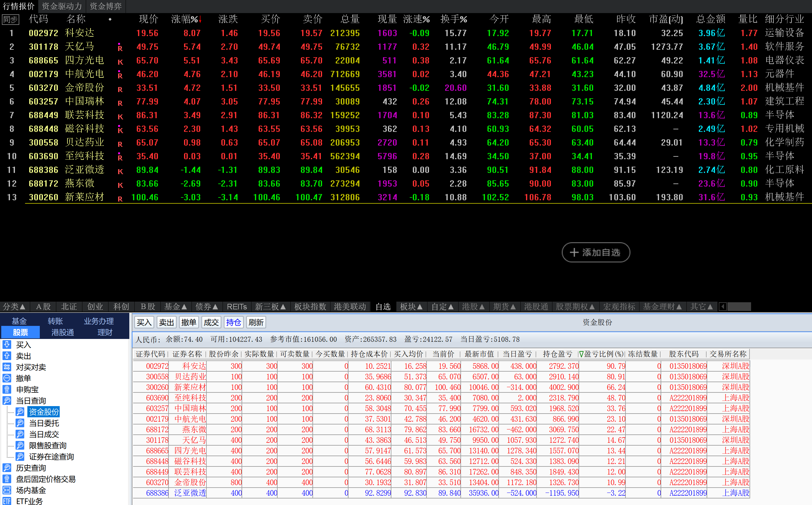This screenshot has width=812, height=505.
Task: Expand the 基金理财 dropdown
Action: pyautogui.click(x=662, y=306)
